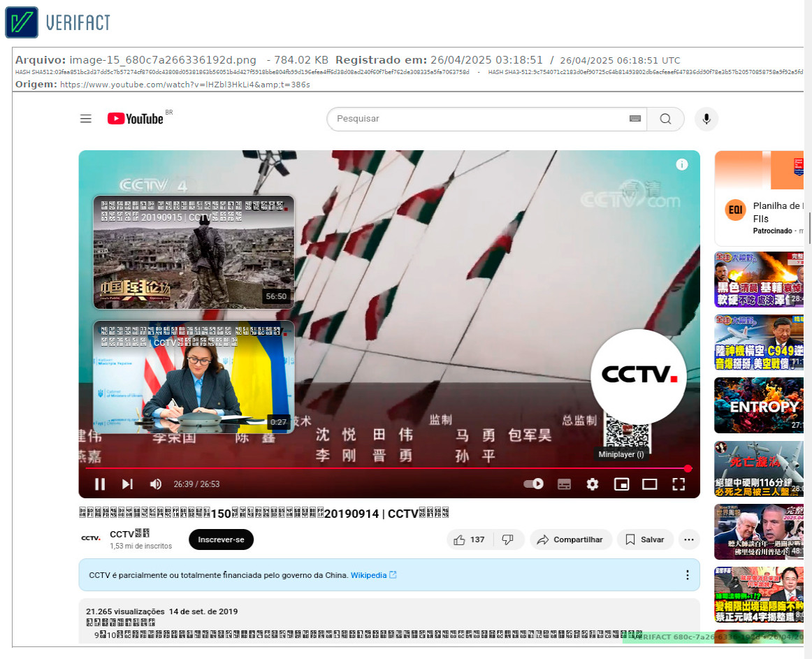Open the sponsored Planilha de FIIs ad
The width and height of the screenshot is (812, 659).
(759, 198)
